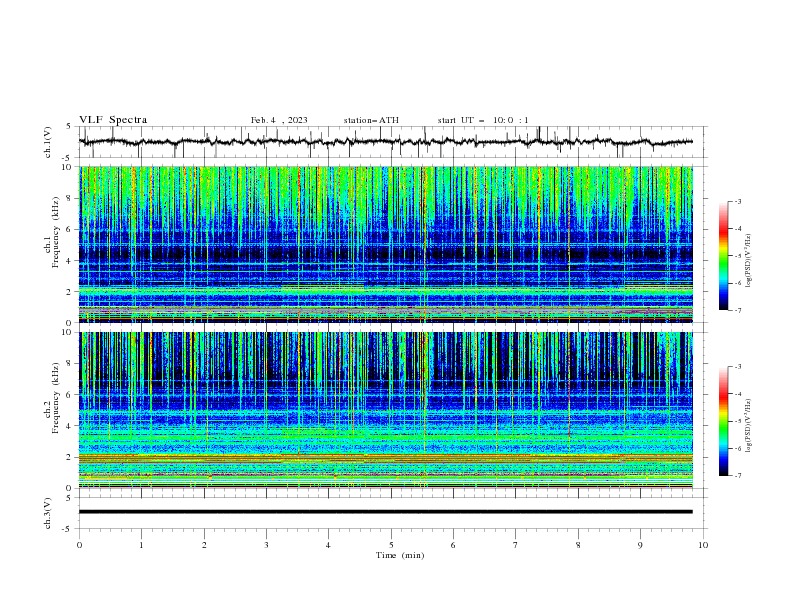This screenshot has height=612, width=792.
Task: Click the ch.3 flat black waveform line
Action: [x=386, y=512]
